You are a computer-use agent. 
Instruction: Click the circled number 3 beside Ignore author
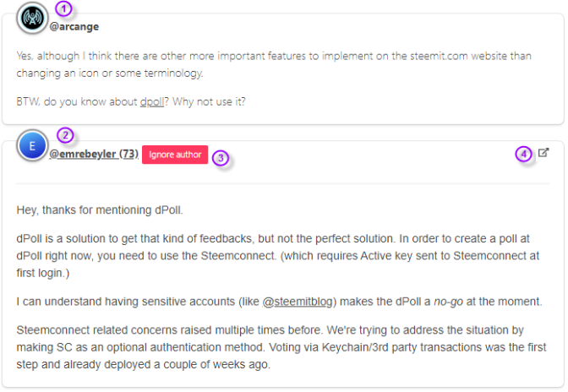[221, 158]
